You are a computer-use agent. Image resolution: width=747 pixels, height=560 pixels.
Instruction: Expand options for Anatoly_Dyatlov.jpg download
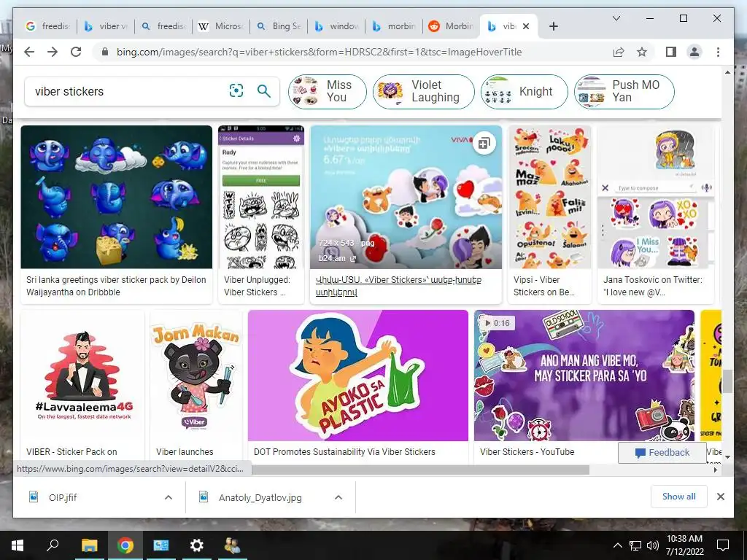coord(338,497)
